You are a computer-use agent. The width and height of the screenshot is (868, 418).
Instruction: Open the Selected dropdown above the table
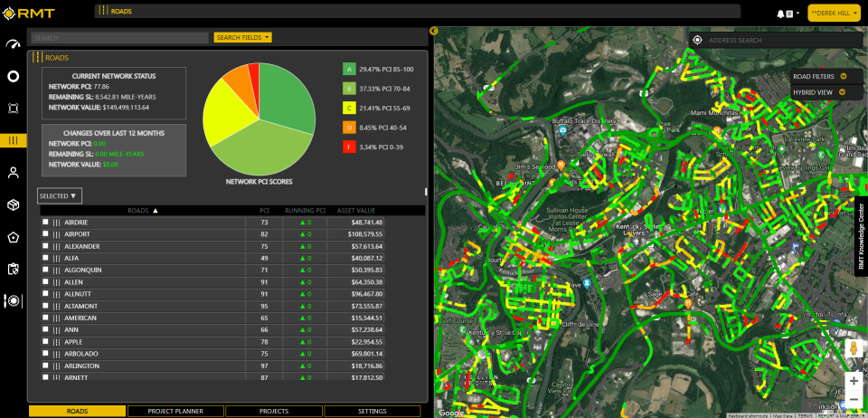pyautogui.click(x=60, y=195)
